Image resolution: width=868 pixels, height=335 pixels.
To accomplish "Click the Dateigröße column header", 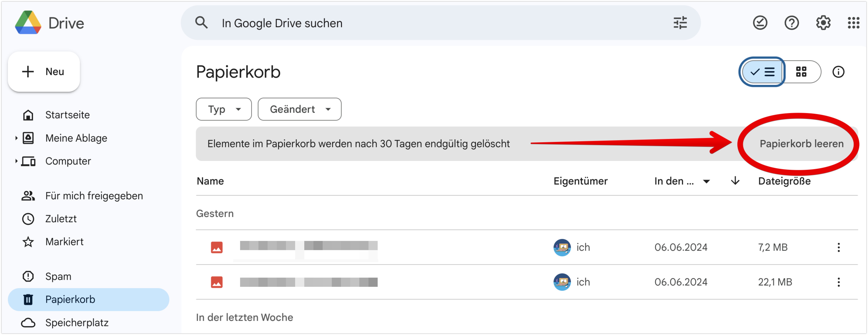I will click(784, 181).
